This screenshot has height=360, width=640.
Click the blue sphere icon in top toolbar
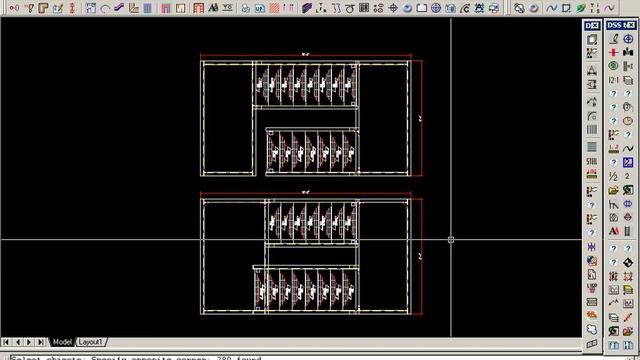pyautogui.click(x=407, y=8)
